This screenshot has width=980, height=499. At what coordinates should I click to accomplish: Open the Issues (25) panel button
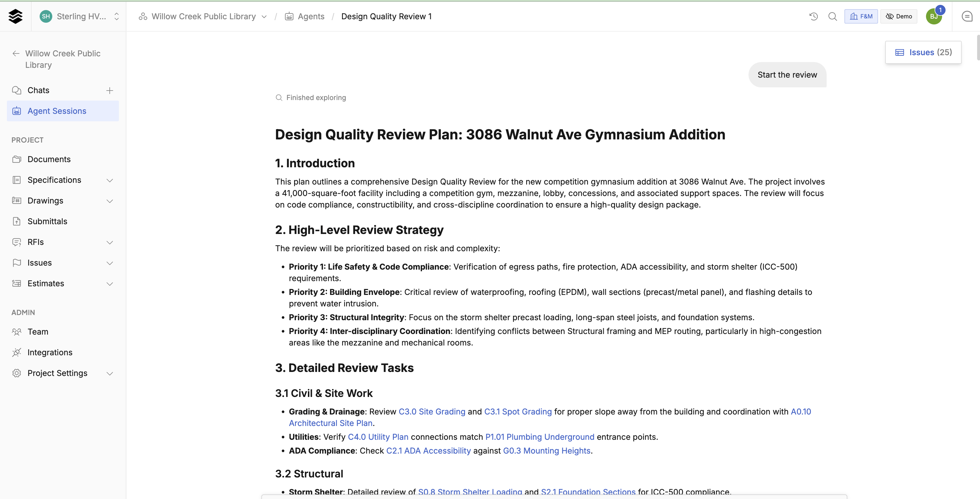(x=923, y=52)
